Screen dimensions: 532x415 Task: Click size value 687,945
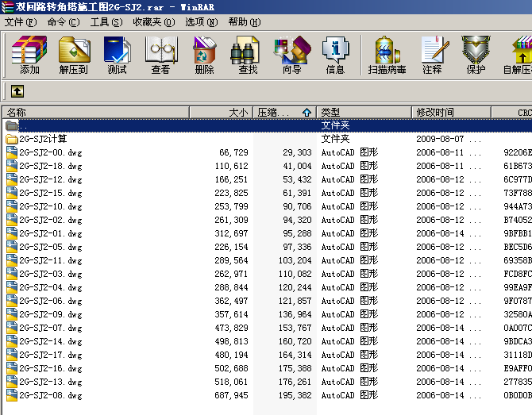(231, 395)
